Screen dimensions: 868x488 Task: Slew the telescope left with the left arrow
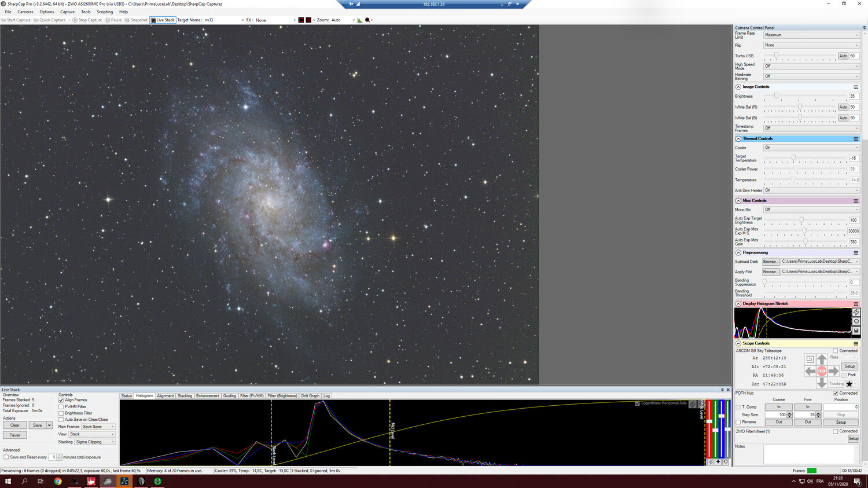(x=810, y=371)
